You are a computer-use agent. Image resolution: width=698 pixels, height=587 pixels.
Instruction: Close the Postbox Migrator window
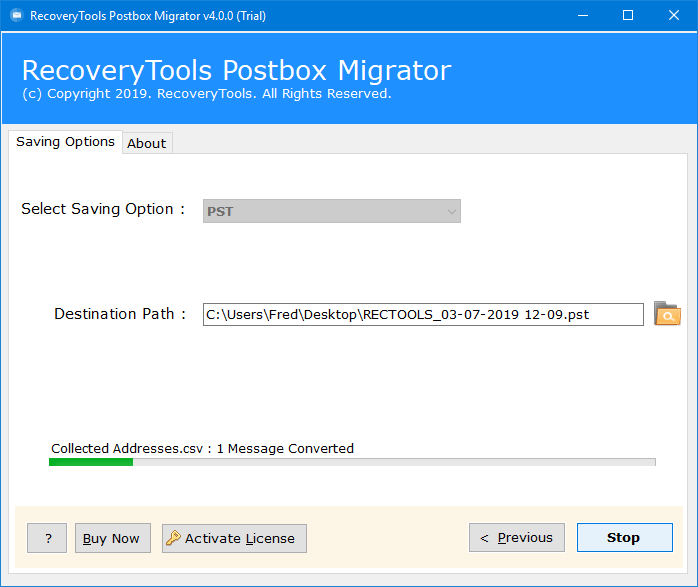point(674,16)
